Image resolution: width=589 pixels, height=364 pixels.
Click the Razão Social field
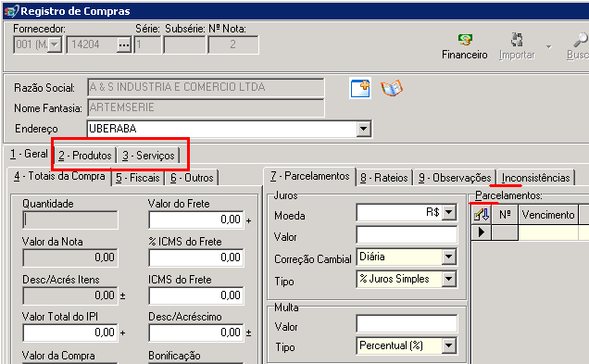click(x=206, y=87)
